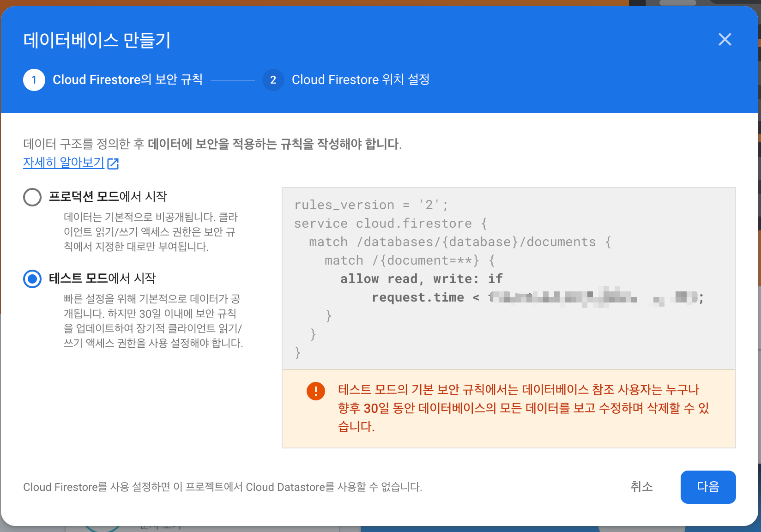Click the Cloud Datastore notice footer text
Image resolution: width=761 pixels, height=532 pixels.
pyautogui.click(x=223, y=487)
